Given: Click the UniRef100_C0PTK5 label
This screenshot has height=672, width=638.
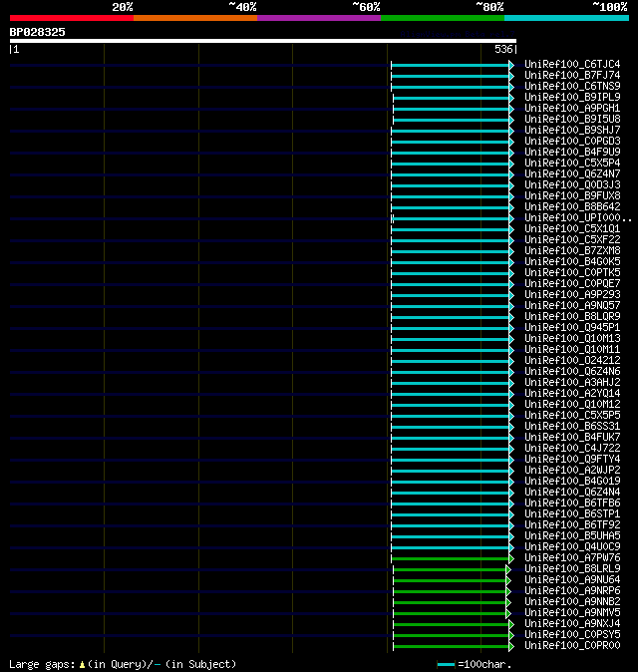Looking at the screenshot, I should click(x=572, y=272).
